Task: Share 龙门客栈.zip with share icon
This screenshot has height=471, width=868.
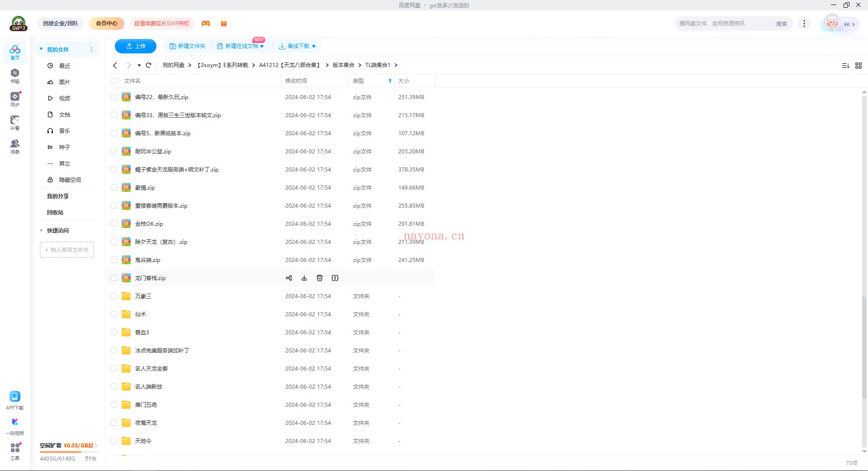Action: click(289, 278)
